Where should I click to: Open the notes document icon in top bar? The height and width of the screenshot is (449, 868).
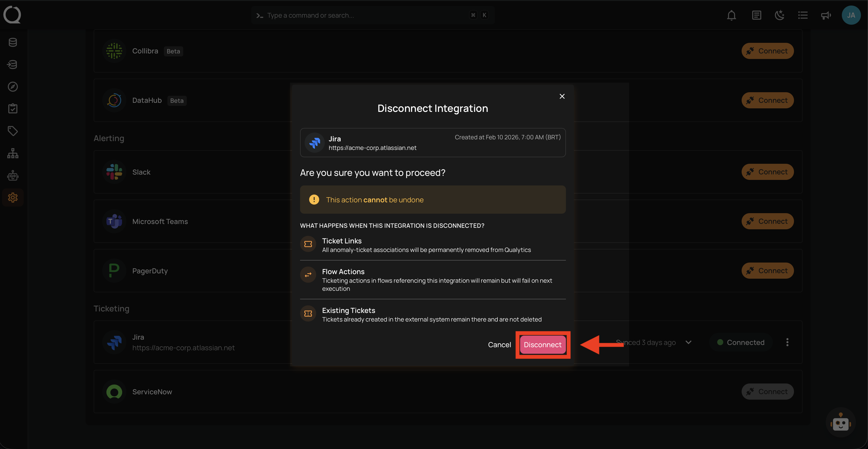click(756, 15)
